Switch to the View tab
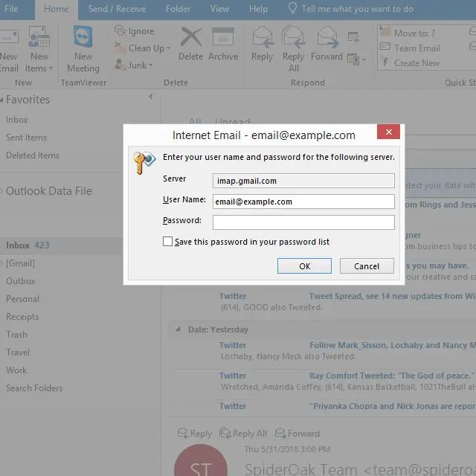 click(219, 8)
